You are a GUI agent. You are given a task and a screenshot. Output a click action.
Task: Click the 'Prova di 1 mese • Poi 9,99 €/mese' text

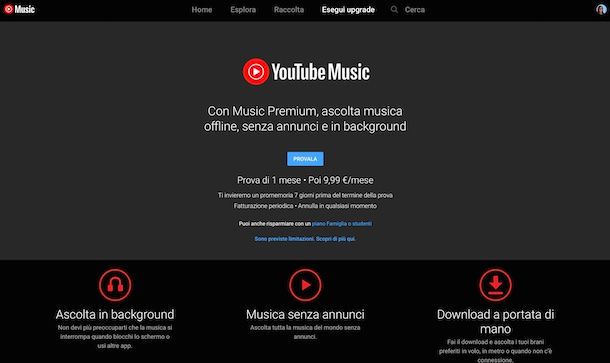[x=305, y=180]
